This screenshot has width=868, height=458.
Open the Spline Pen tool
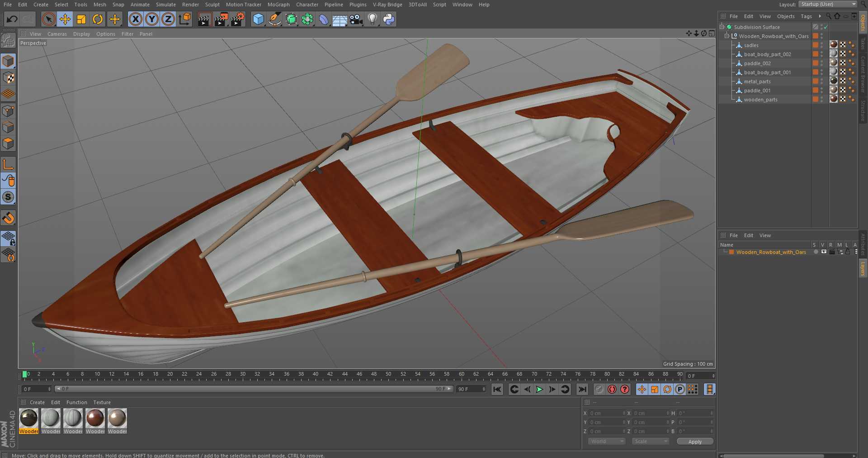click(x=274, y=19)
